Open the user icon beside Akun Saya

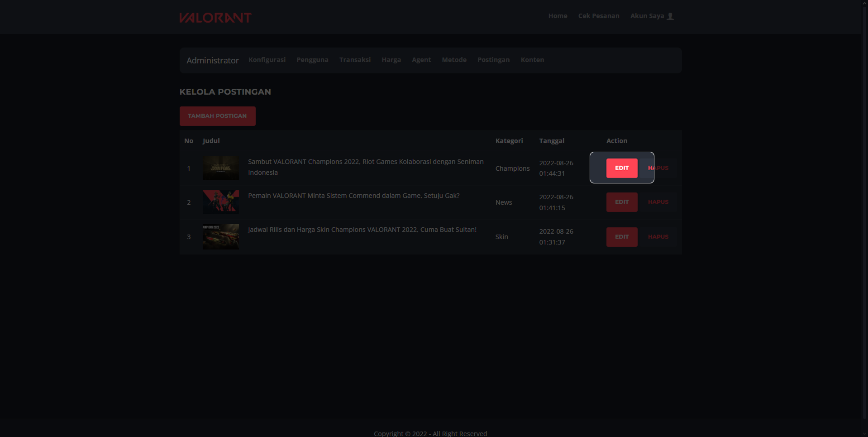670,16
